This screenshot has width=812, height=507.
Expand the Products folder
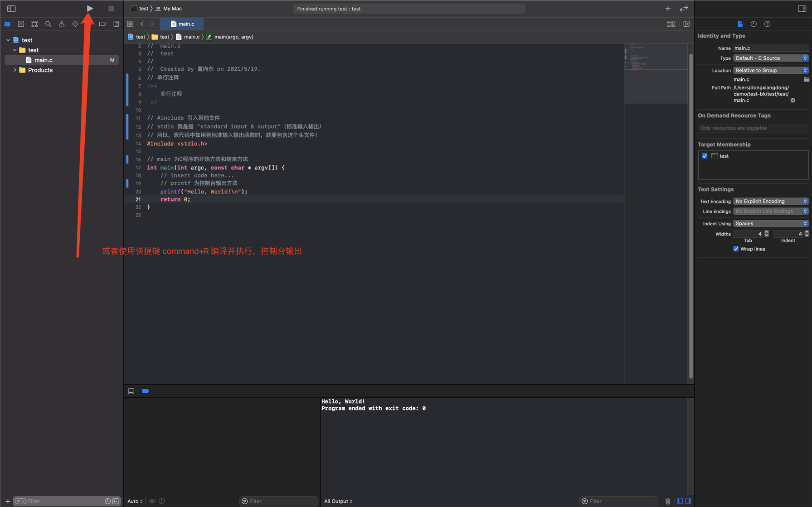(x=15, y=70)
